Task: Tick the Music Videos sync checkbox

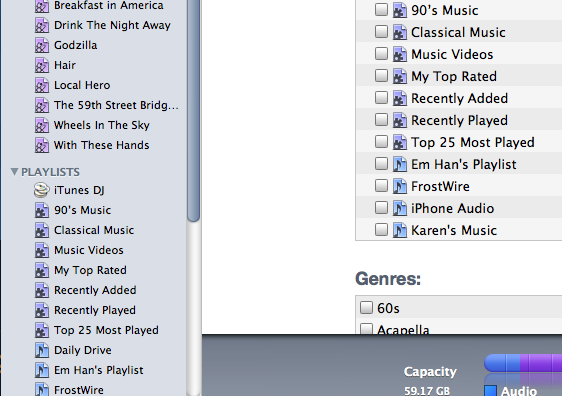Action: coord(381,54)
